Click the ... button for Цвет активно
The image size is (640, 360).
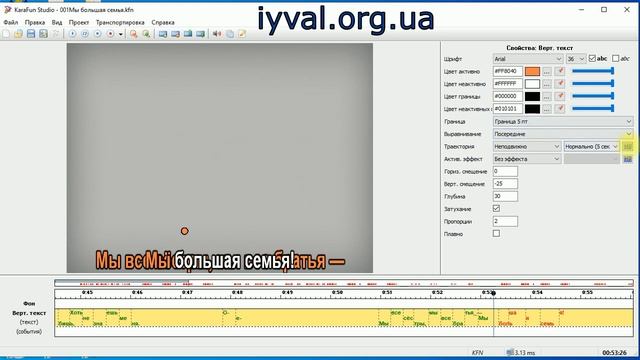point(547,71)
